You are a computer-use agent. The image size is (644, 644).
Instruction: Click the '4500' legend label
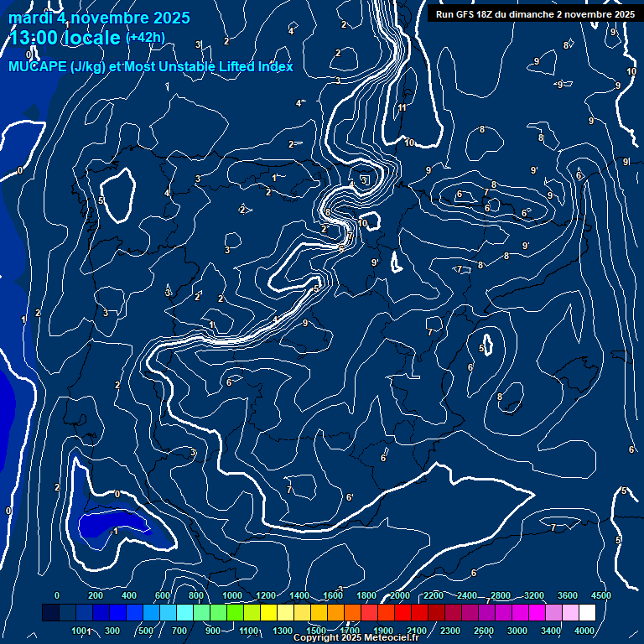click(x=601, y=595)
